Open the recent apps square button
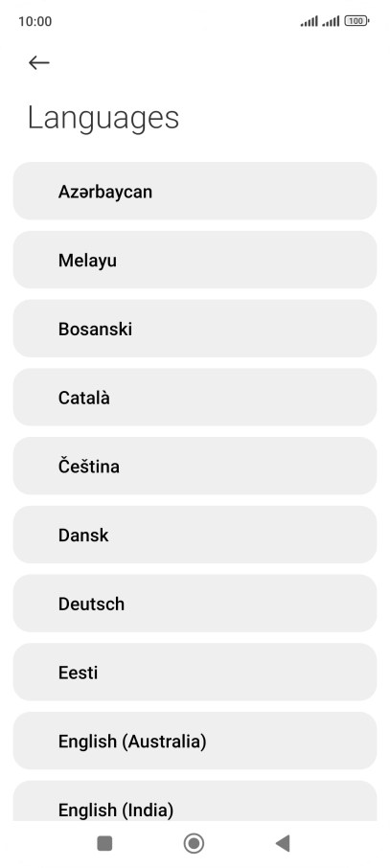This screenshot has width=390, height=868. [104, 843]
